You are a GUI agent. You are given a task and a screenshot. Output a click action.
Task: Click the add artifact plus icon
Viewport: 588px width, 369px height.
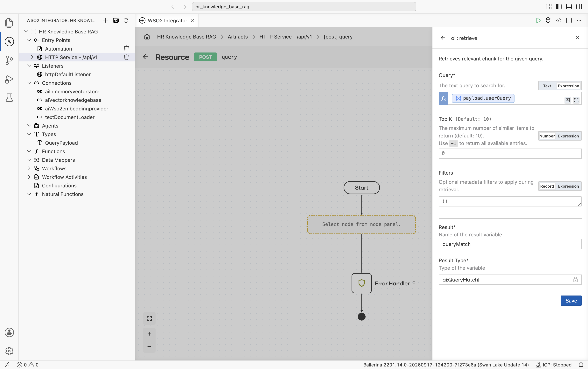[x=105, y=20]
